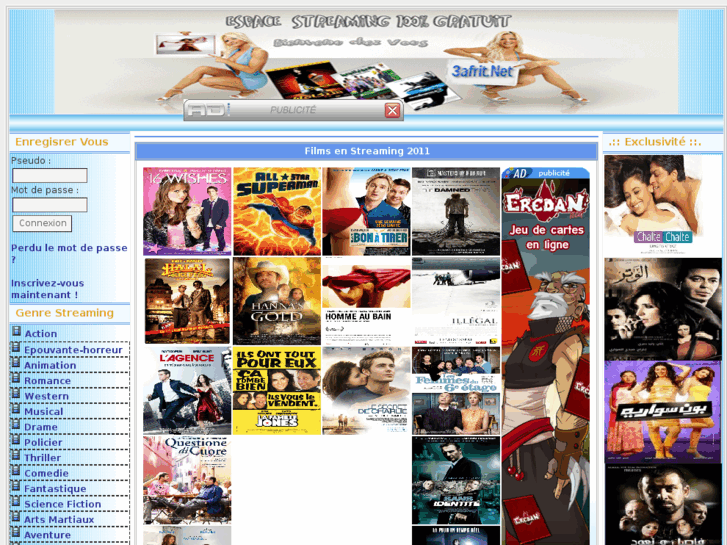The image size is (727, 545).
Task: Open the L'Agence movie poster
Action: 187,391
